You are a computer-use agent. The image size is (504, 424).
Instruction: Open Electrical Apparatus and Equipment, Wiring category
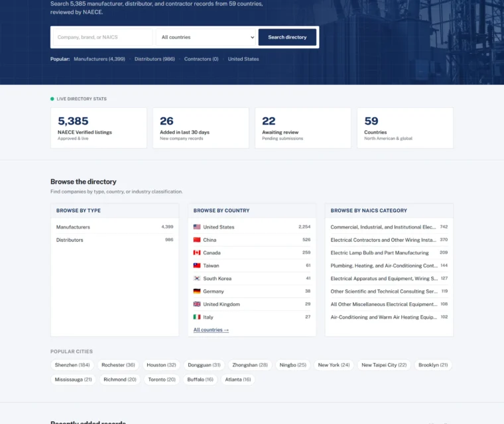click(389, 278)
